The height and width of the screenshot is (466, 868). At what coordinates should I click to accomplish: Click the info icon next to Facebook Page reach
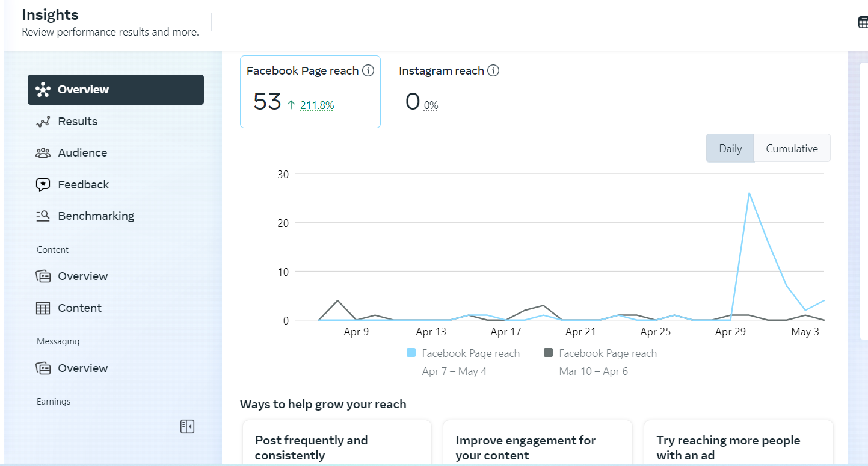coord(368,71)
